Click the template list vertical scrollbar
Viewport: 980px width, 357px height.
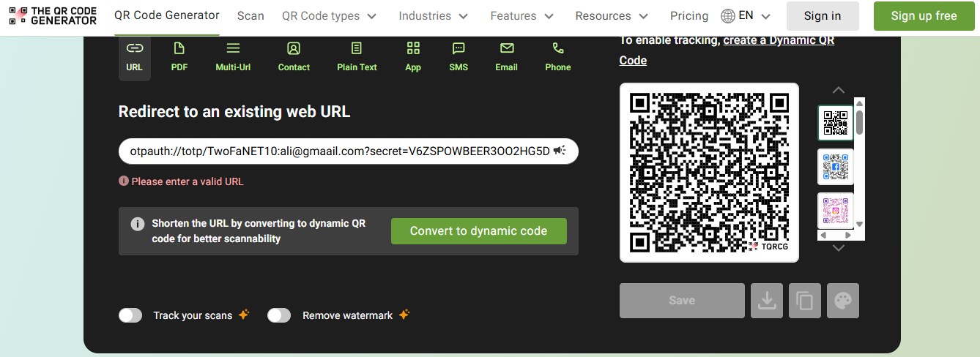(859, 122)
